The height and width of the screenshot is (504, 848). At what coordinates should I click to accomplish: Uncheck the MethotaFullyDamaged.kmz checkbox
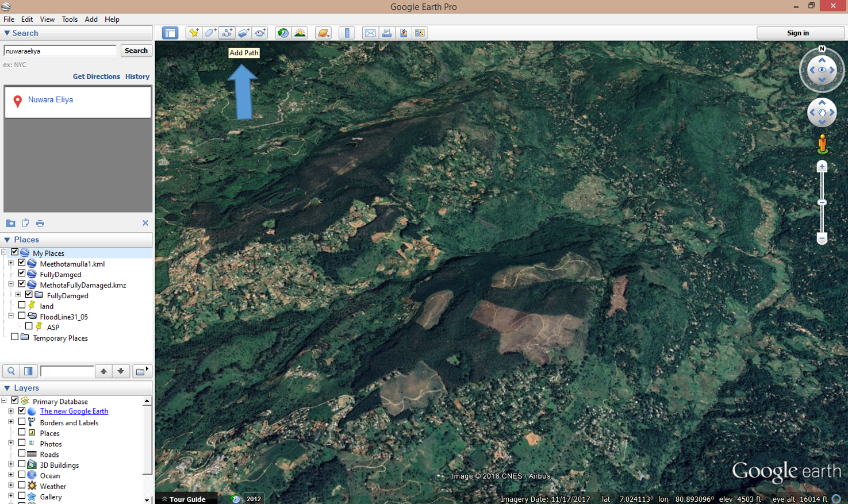point(22,284)
